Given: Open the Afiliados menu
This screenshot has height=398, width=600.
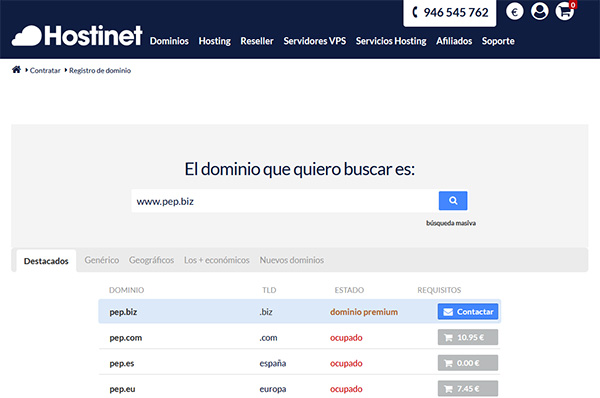Looking at the screenshot, I should click(454, 41).
